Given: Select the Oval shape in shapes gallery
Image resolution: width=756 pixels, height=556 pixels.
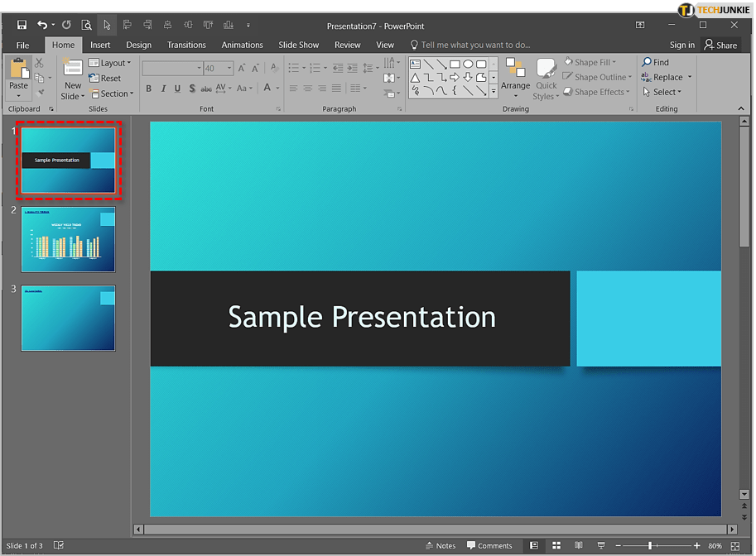Looking at the screenshot, I should click(x=468, y=64).
